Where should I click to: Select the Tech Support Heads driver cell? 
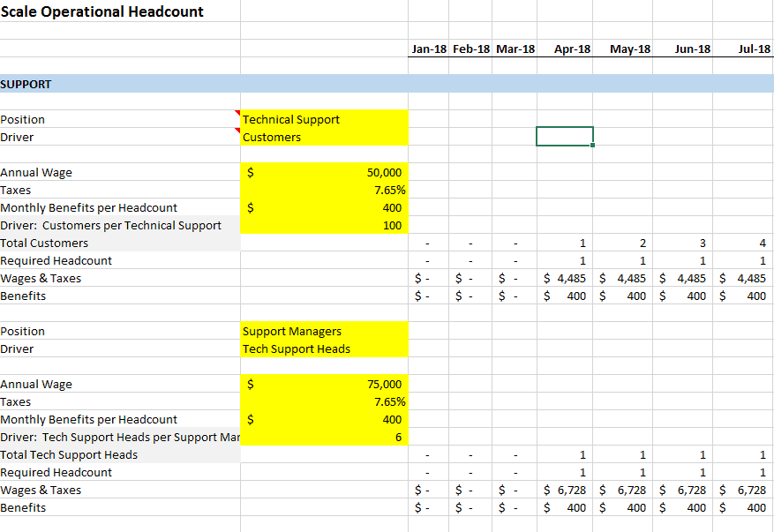click(x=324, y=348)
